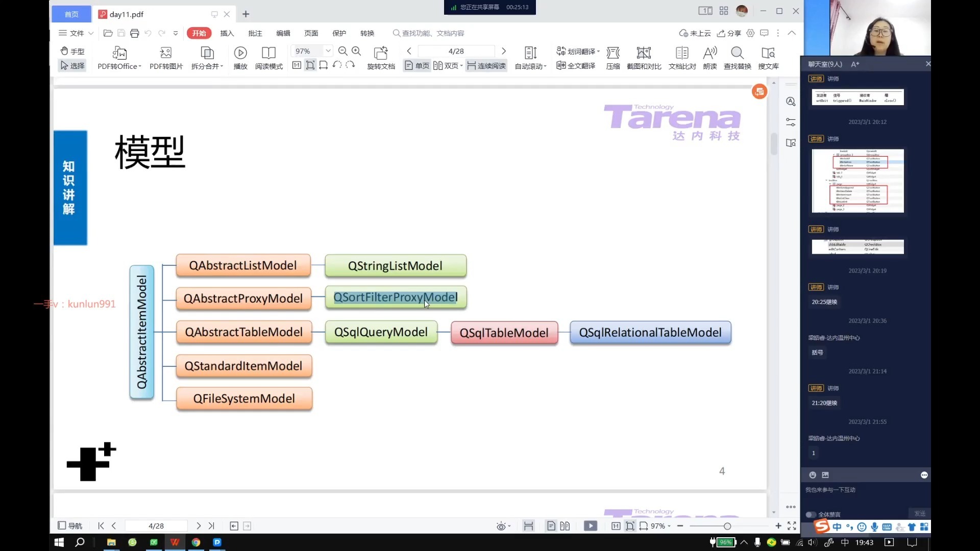Click the 朗读 read-aloud icon
The width and height of the screenshot is (980, 551).
(710, 53)
